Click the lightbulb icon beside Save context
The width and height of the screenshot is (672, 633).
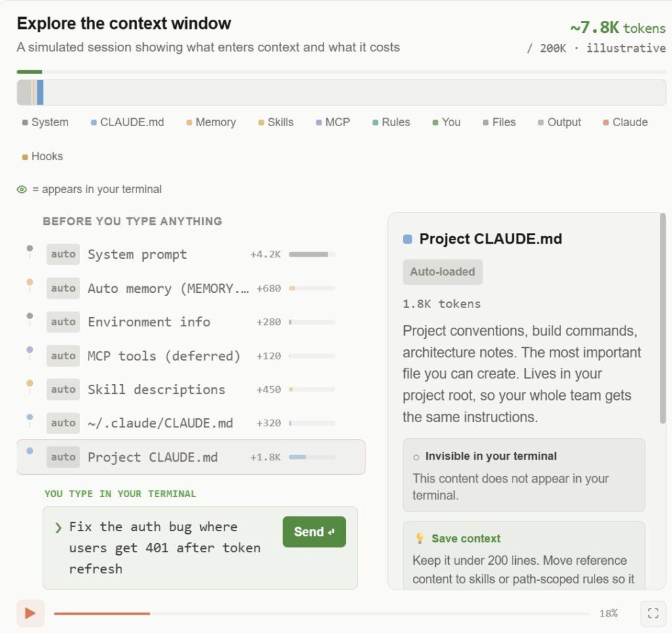420,538
